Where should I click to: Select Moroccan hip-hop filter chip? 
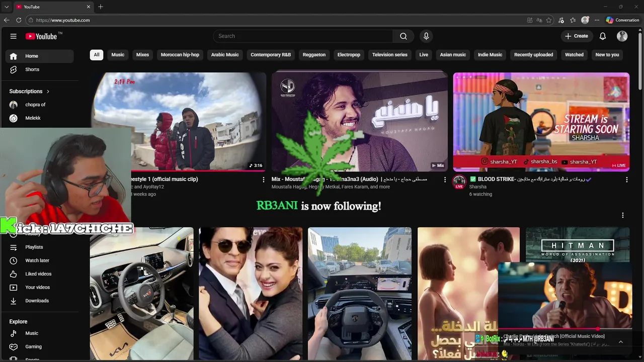coord(180,55)
